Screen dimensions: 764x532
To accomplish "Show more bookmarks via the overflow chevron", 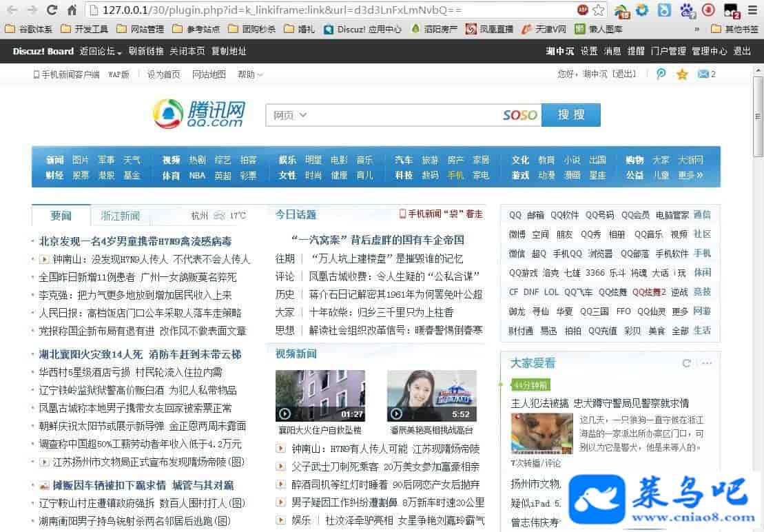I will [x=696, y=29].
